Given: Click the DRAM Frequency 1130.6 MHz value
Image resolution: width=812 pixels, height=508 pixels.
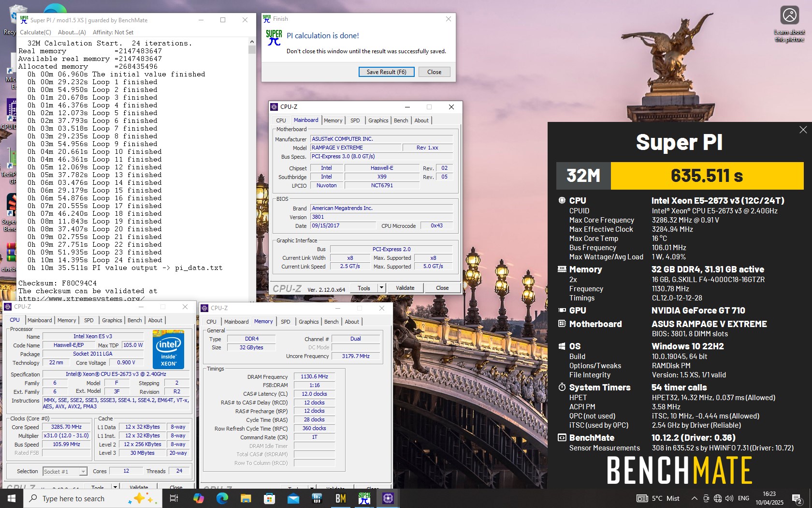Looking at the screenshot, I should pyautogui.click(x=314, y=376).
